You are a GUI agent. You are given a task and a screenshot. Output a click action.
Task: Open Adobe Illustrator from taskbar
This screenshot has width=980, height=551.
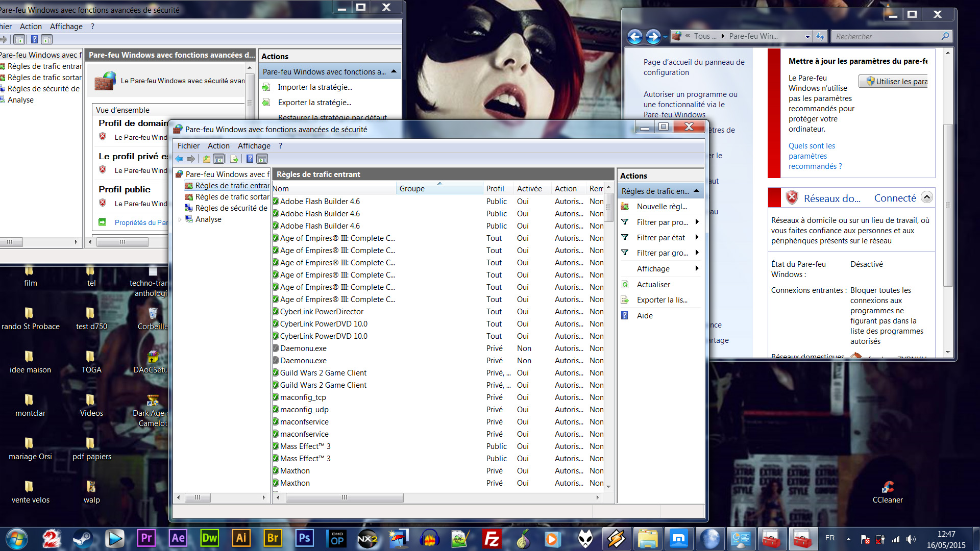point(241,538)
